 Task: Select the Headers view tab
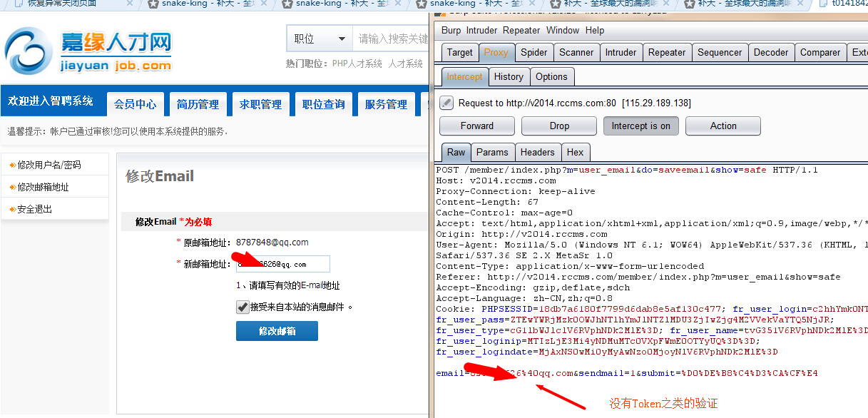pos(537,152)
